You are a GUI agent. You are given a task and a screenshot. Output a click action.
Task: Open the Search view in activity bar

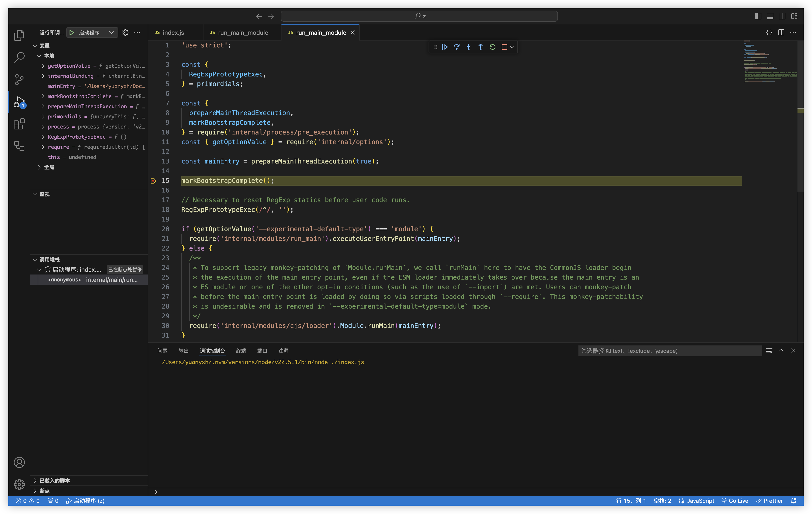(19, 57)
